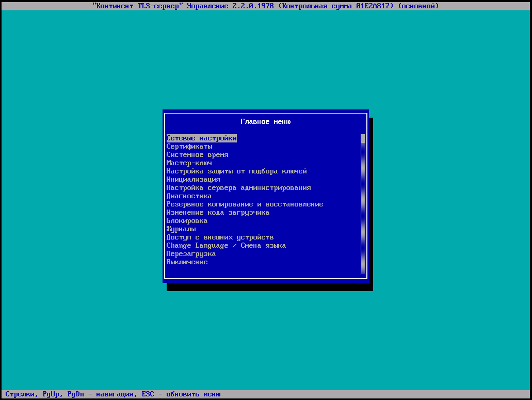Viewport: 532px width, 400px height.
Task: Open Резервное копирование и восстановление
Action: pyautogui.click(x=245, y=204)
